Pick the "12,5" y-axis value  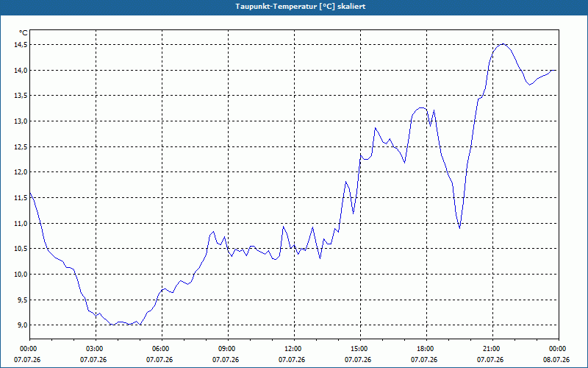click(21, 146)
